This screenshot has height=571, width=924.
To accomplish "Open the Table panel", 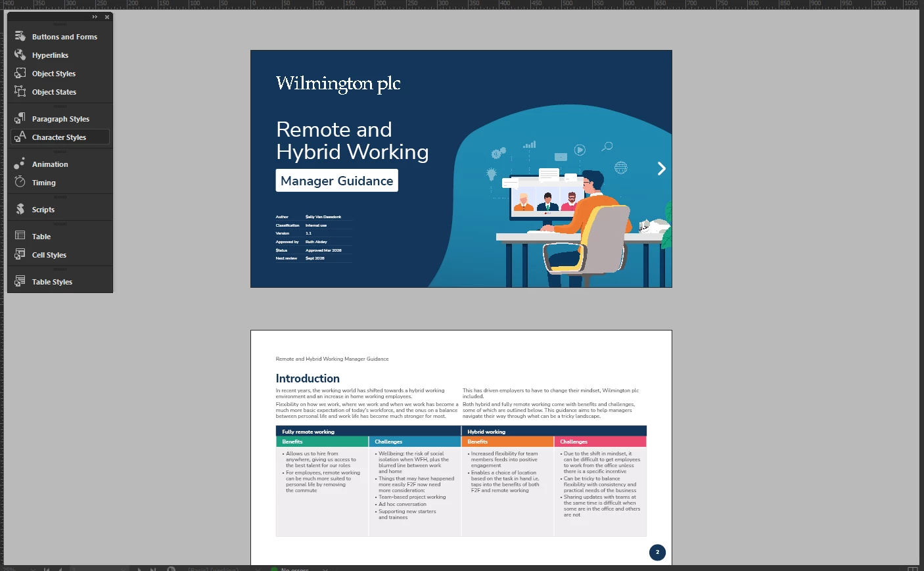I will coord(60,237).
